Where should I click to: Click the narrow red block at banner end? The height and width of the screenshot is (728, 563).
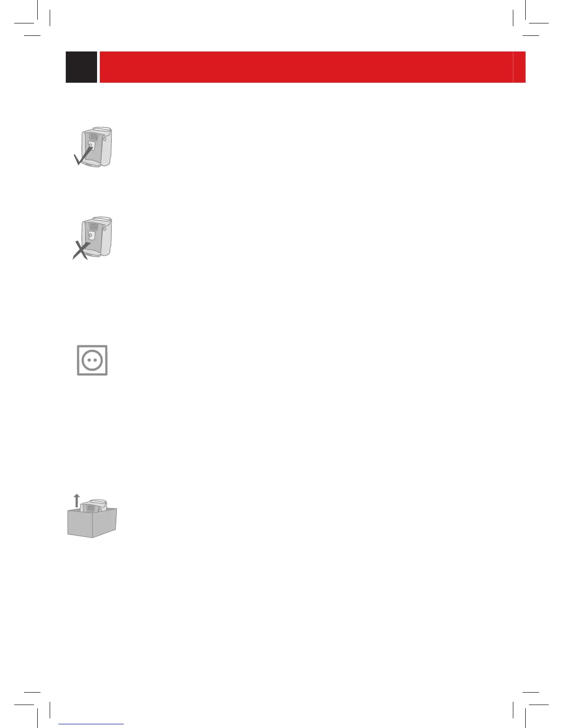520,67
